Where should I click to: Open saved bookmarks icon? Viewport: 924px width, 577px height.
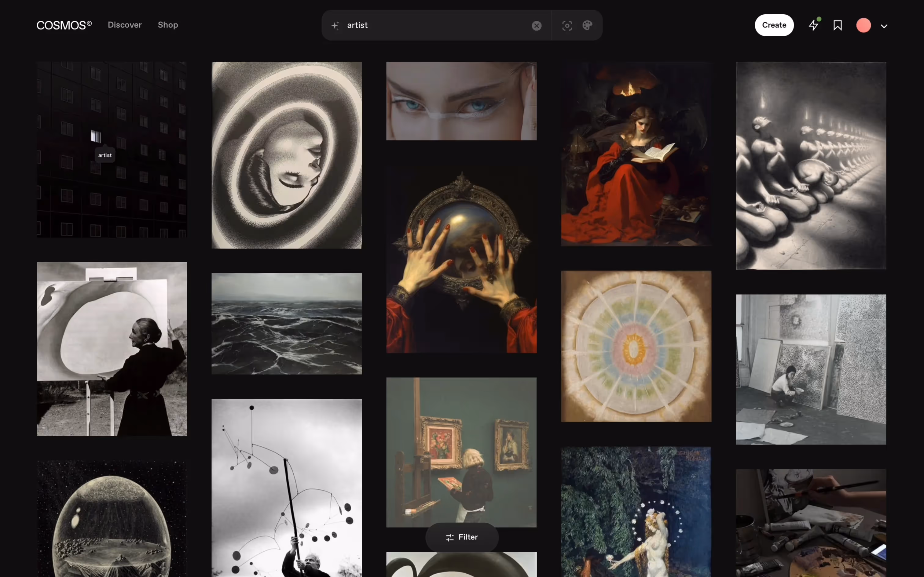[837, 26]
